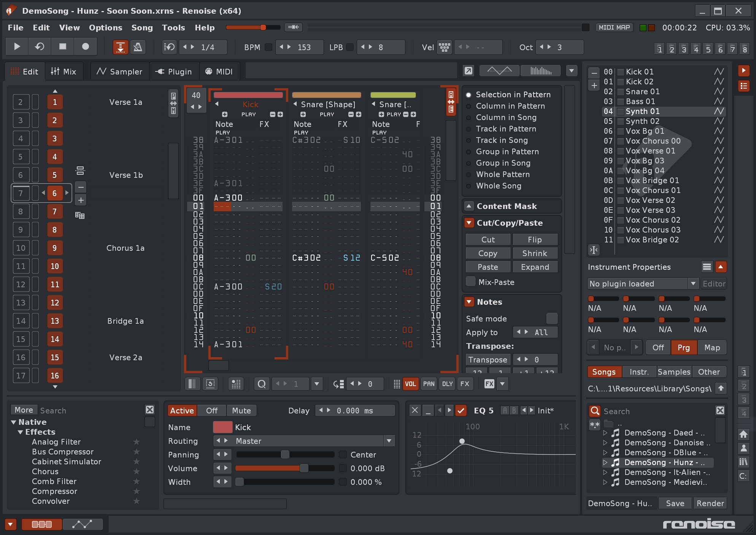This screenshot has height=535, width=756.
Task: Add instrument slot with plus icon
Action: 594,85
